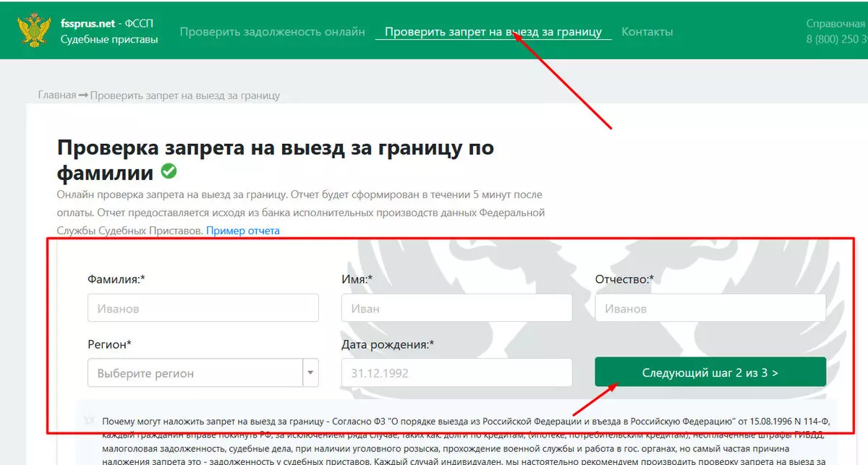Click the faint icon beside the info paragraph
Viewport: 868px width, 465px height.
click(x=89, y=419)
